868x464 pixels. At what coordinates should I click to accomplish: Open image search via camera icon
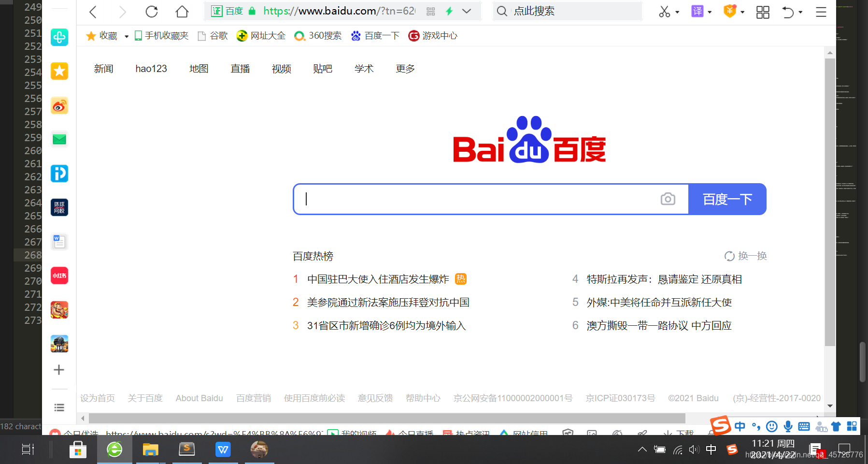pos(668,199)
